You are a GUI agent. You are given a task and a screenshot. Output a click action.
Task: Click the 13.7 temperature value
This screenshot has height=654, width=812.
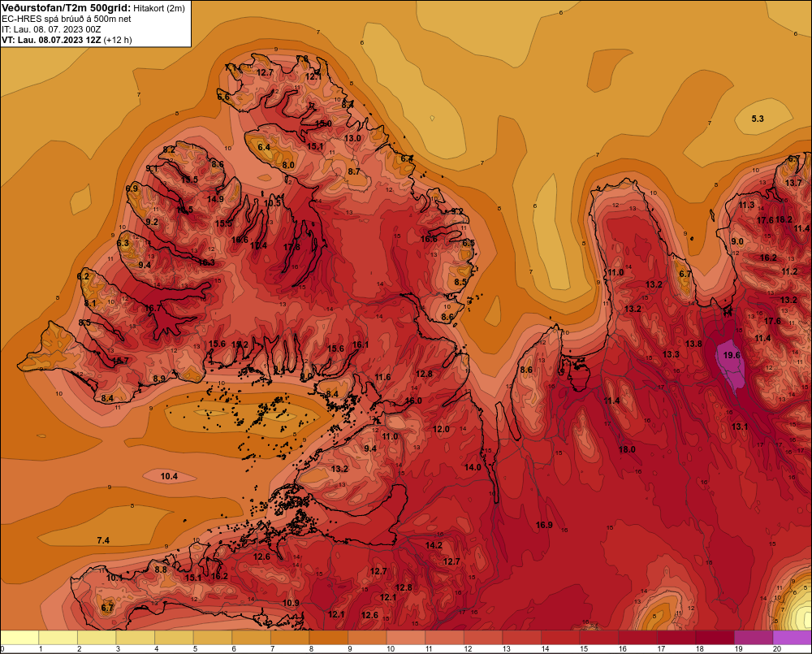[x=793, y=183]
